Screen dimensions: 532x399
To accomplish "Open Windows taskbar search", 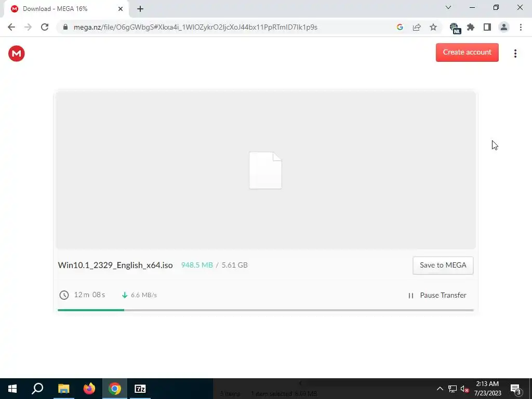I will click(x=37, y=389).
